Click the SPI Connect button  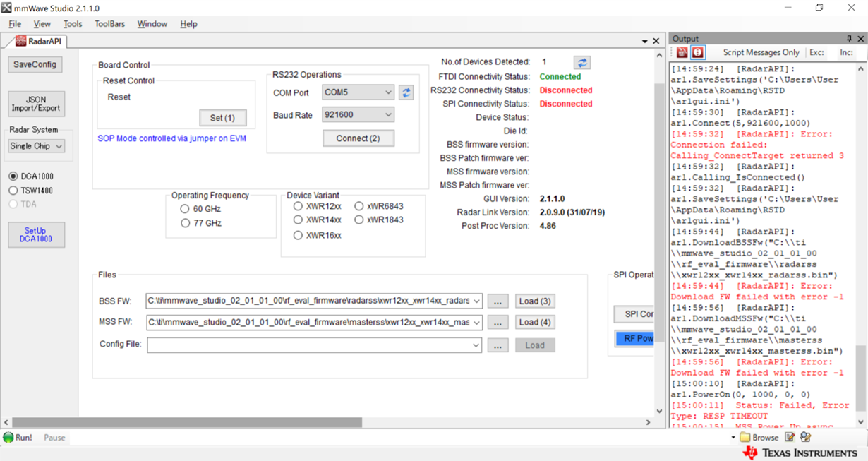[x=634, y=314]
